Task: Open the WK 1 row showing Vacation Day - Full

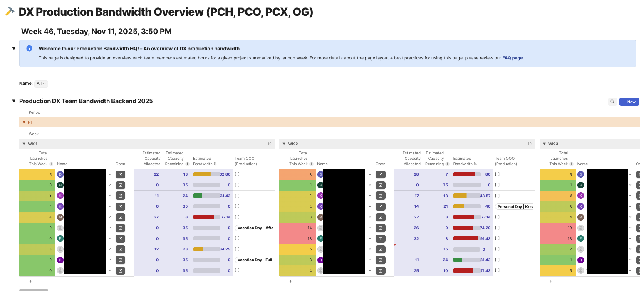Action: [x=120, y=260]
